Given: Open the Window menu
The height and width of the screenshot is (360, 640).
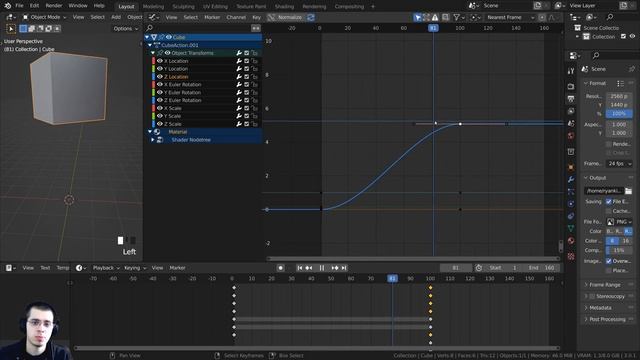Looking at the screenshot, I should click(78, 6).
